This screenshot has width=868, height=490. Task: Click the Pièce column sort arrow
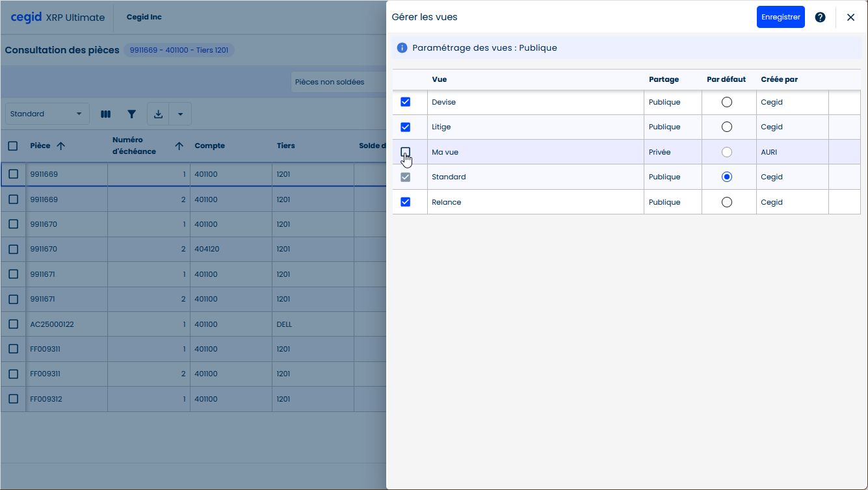coord(61,146)
